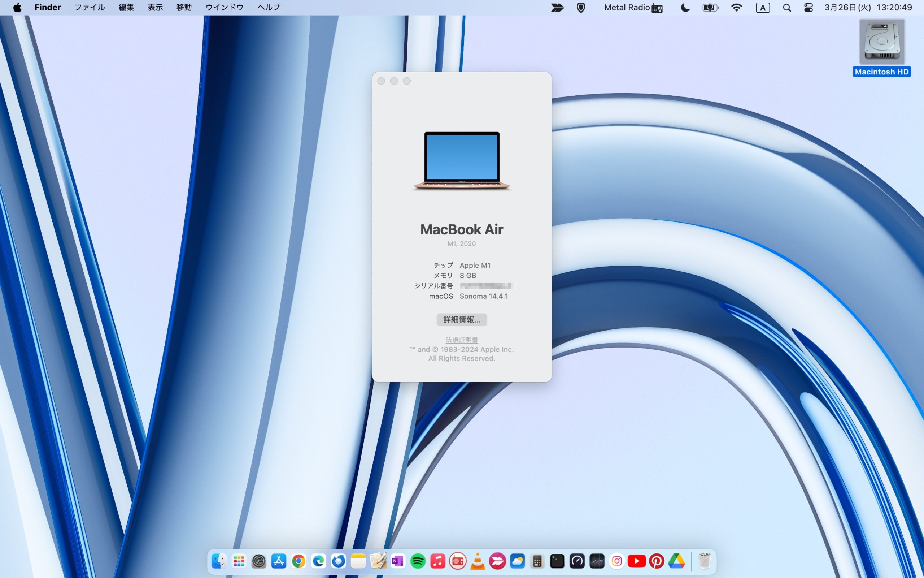Open the 法規証明書 link
The image size is (924, 578).
(462, 340)
